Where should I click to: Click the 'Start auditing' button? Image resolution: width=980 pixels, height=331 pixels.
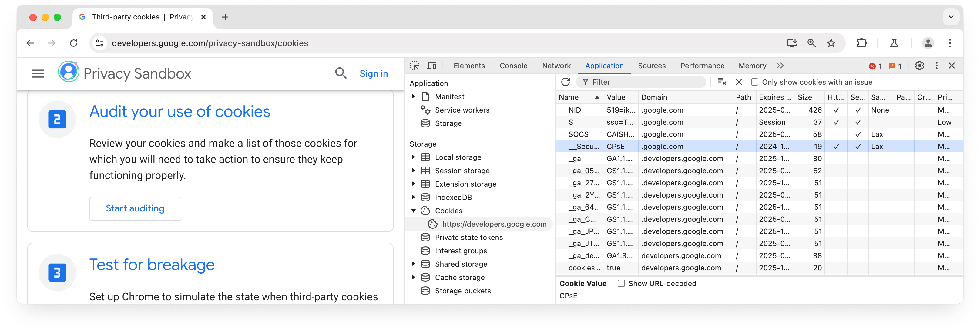(x=134, y=208)
